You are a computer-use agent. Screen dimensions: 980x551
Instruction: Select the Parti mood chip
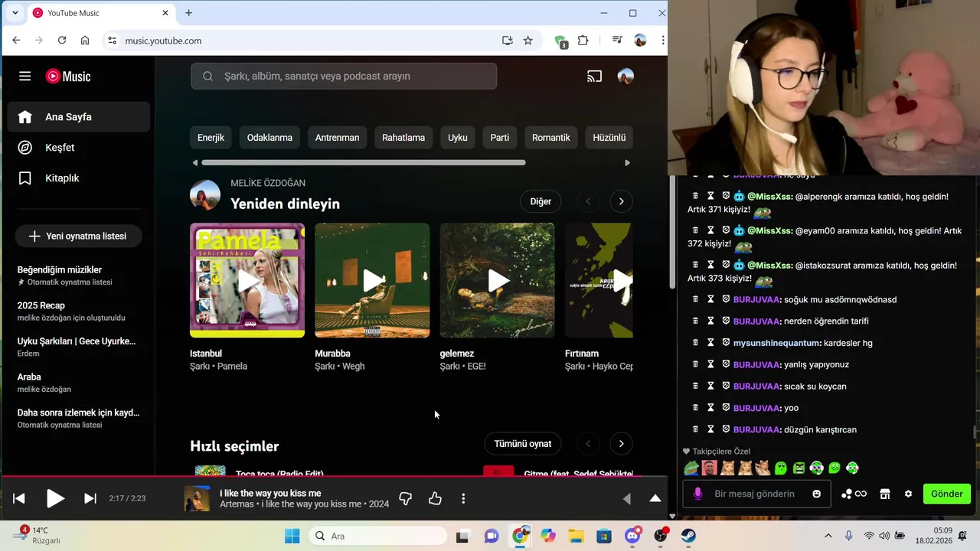click(x=500, y=138)
